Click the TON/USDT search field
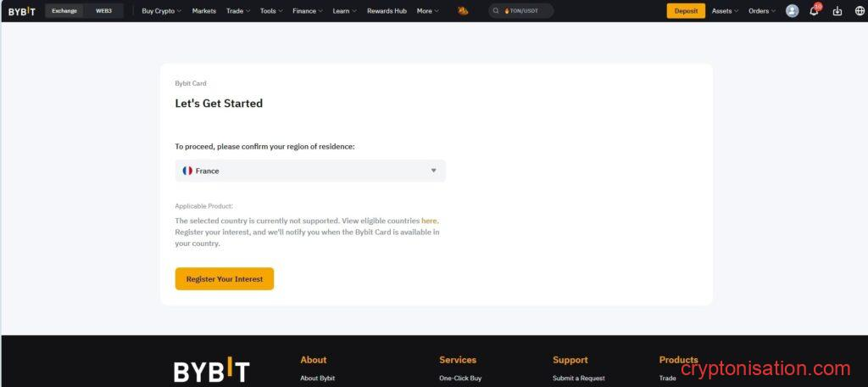The image size is (868, 387). click(526, 11)
